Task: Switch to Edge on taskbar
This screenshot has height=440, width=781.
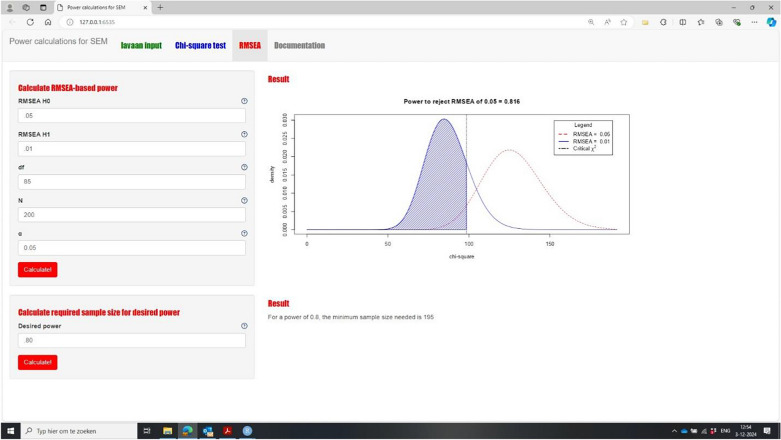Action: pos(187,431)
